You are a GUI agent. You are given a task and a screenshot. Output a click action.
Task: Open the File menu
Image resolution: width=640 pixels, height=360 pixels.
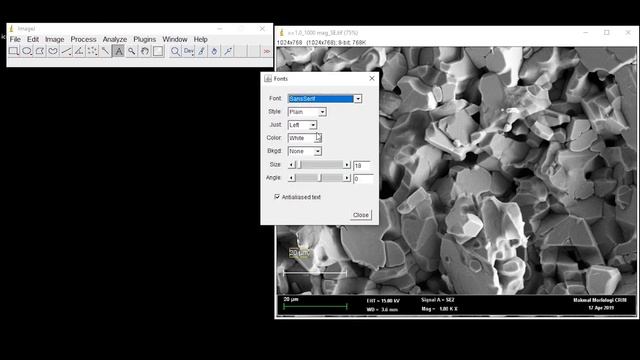(15, 39)
